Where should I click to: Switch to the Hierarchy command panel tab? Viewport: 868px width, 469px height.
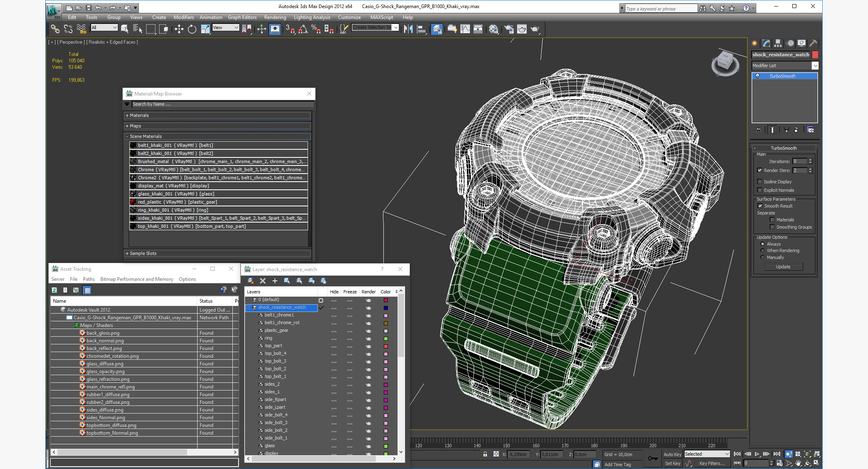click(x=778, y=43)
